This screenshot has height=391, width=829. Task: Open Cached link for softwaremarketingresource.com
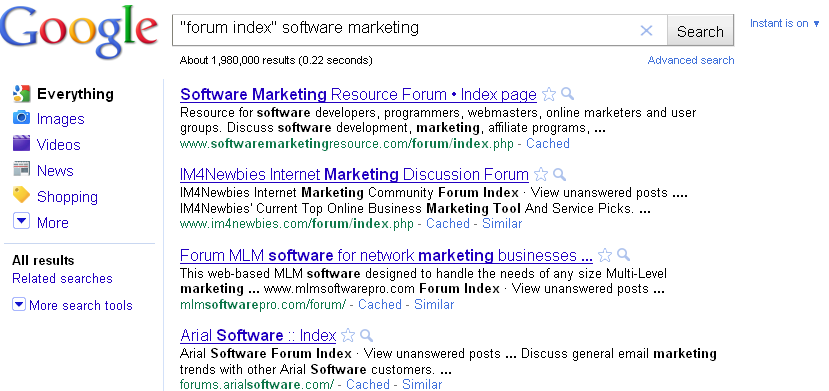[x=548, y=144]
